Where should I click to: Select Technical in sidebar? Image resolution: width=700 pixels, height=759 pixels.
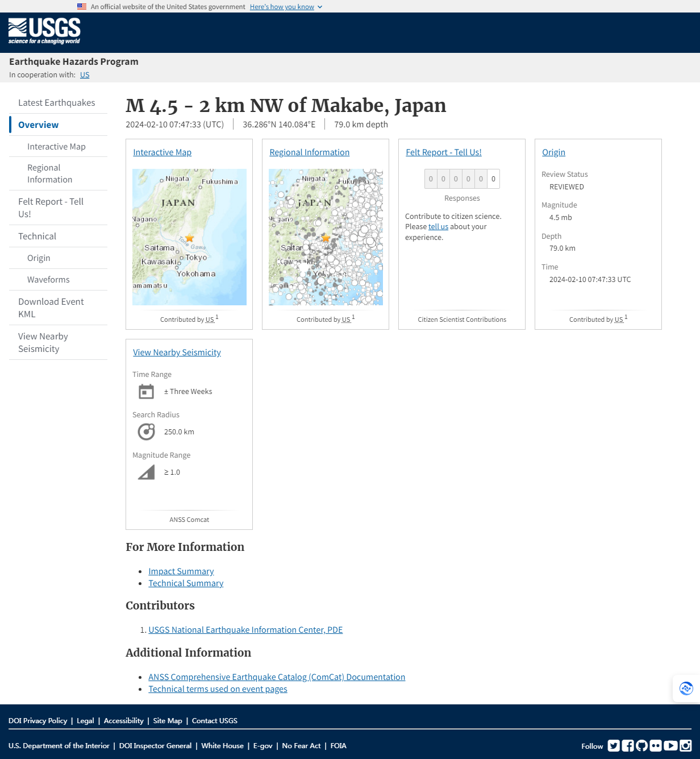tap(37, 237)
